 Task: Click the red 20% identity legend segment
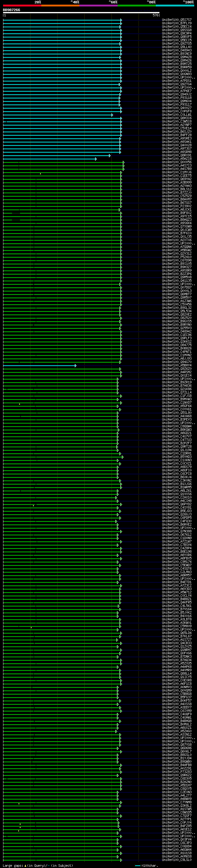pyautogui.click(x=22, y=6)
